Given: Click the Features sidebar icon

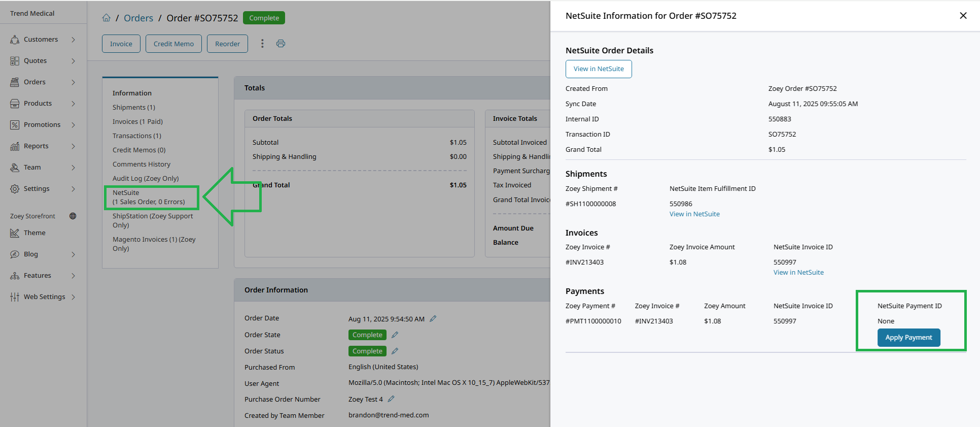Looking at the screenshot, I should [x=15, y=276].
